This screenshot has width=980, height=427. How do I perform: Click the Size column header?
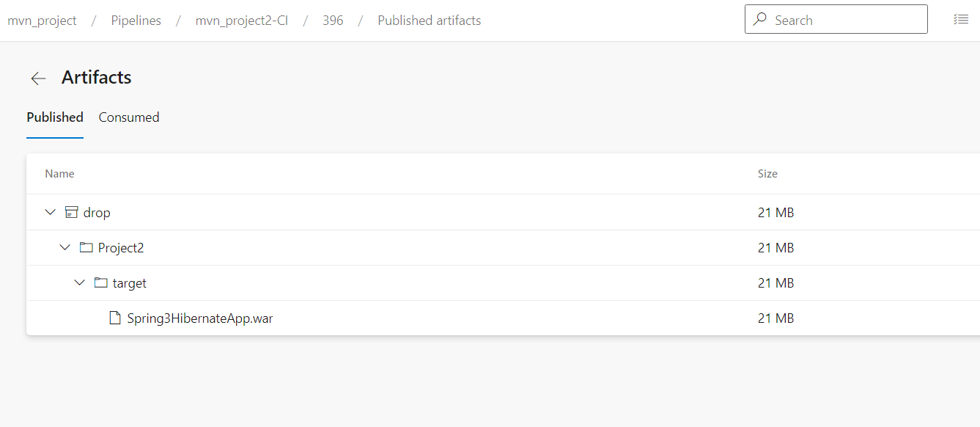767,174
